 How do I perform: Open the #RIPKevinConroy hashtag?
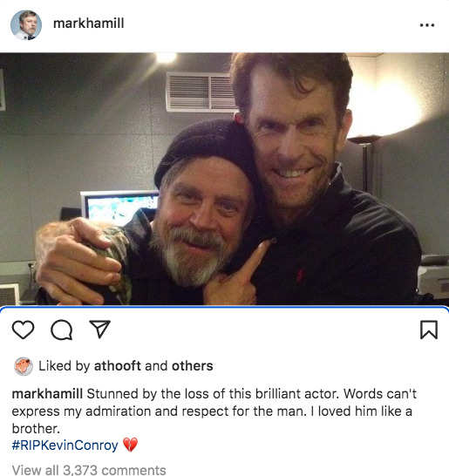(x=65, y=445)
